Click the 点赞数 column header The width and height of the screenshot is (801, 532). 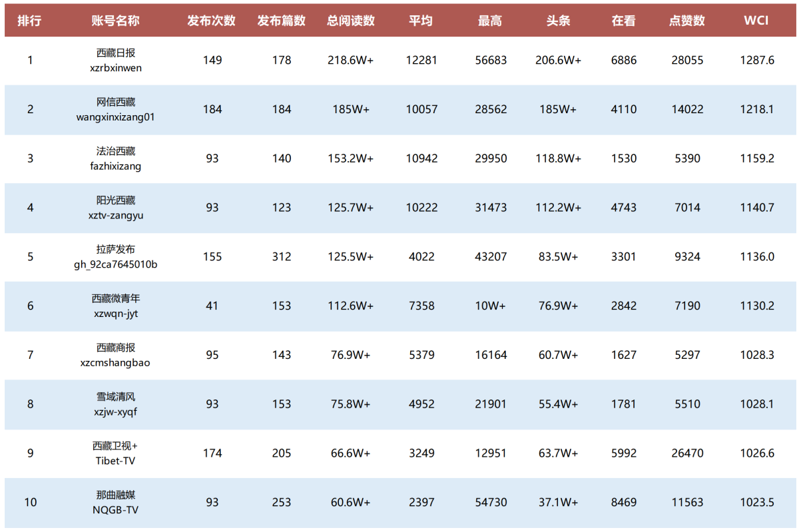coord(687,21)
